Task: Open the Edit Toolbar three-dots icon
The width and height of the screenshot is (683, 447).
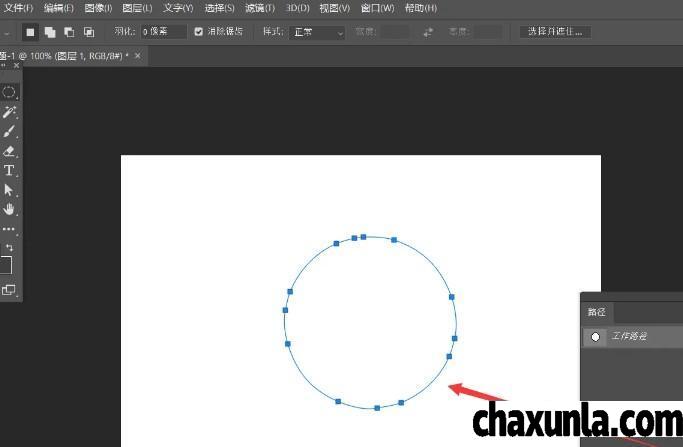Action: point(9,229)
